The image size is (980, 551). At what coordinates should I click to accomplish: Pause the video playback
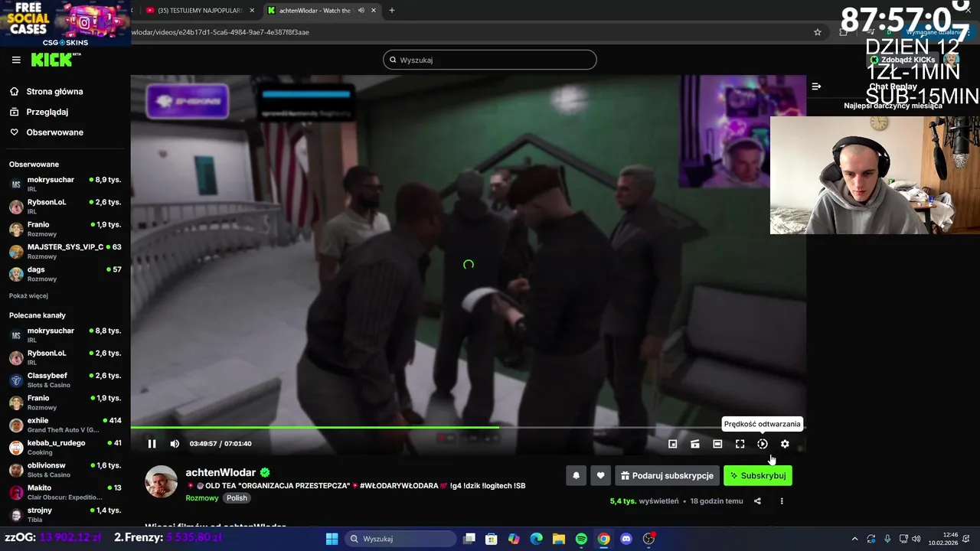pos(152,444)
